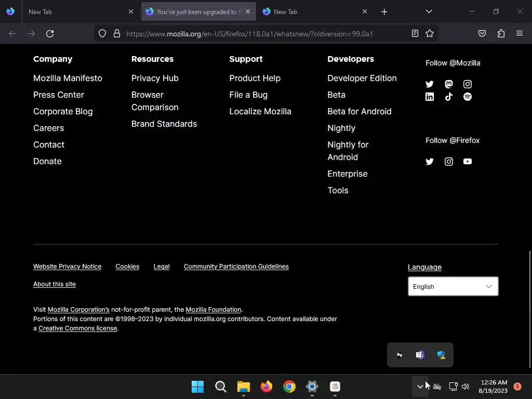Open Mozilla Foundation link
This screenshot has height=399, width=532.
[214, 310]
